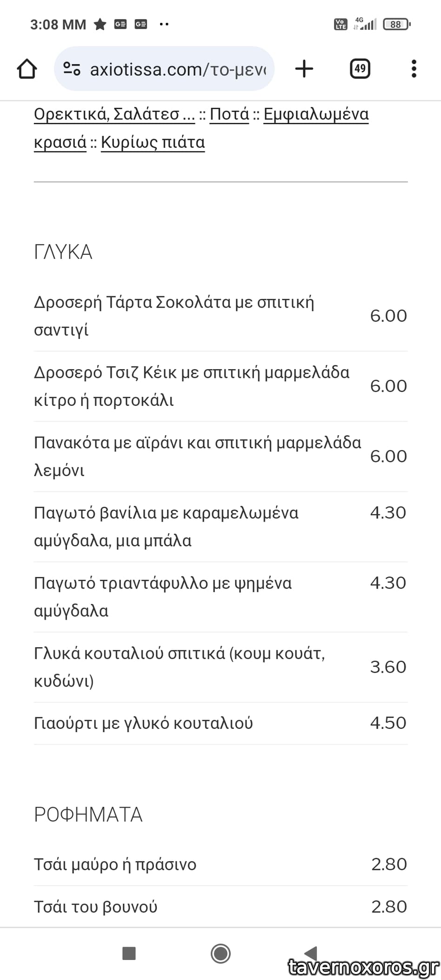This screenshot has width=441, height=980.
Task: Tap the browser home icon
Action: coord(27,69)
